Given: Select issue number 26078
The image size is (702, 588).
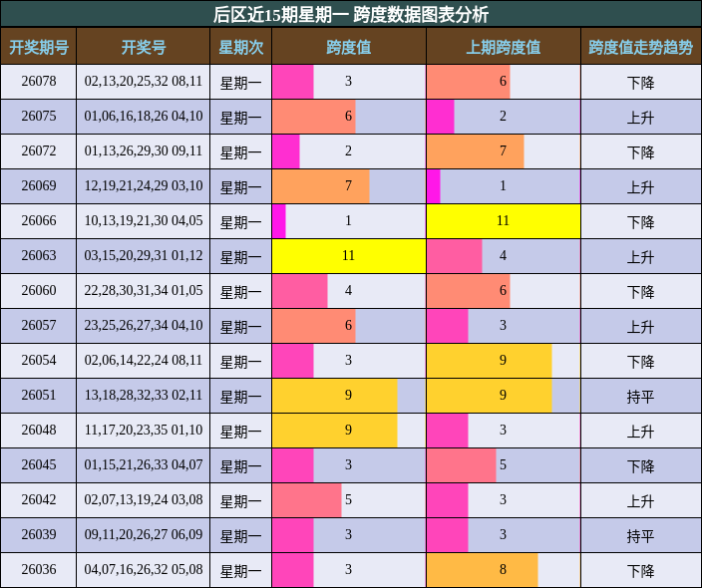Looking at the screenshot, I should point(39,81).
